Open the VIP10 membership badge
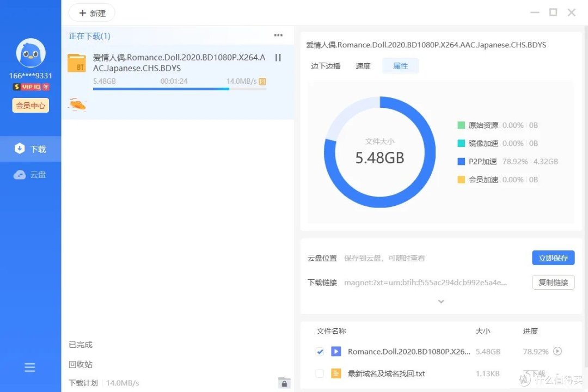This screenshot has width=588, height=392. [x=31, y=87]
